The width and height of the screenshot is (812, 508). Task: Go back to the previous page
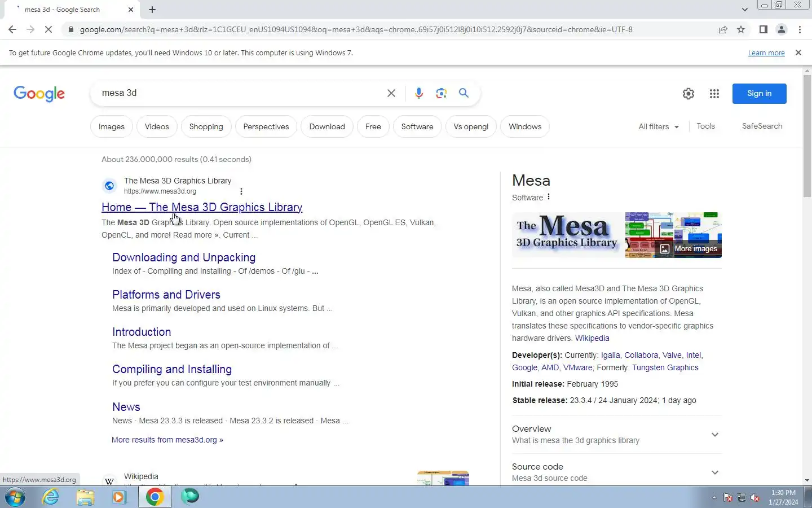click(12, 29)
